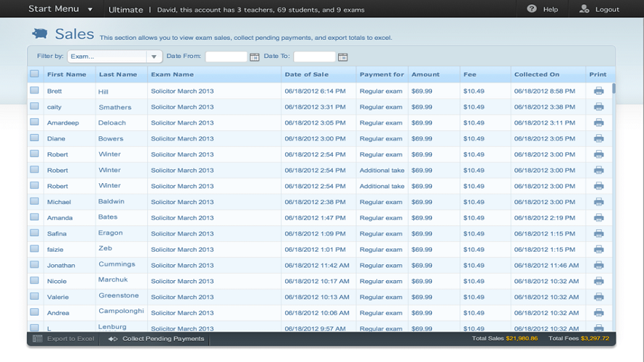Check the Jonathan Cummings row checkbox
644x362 pixels.
[35, 264]
